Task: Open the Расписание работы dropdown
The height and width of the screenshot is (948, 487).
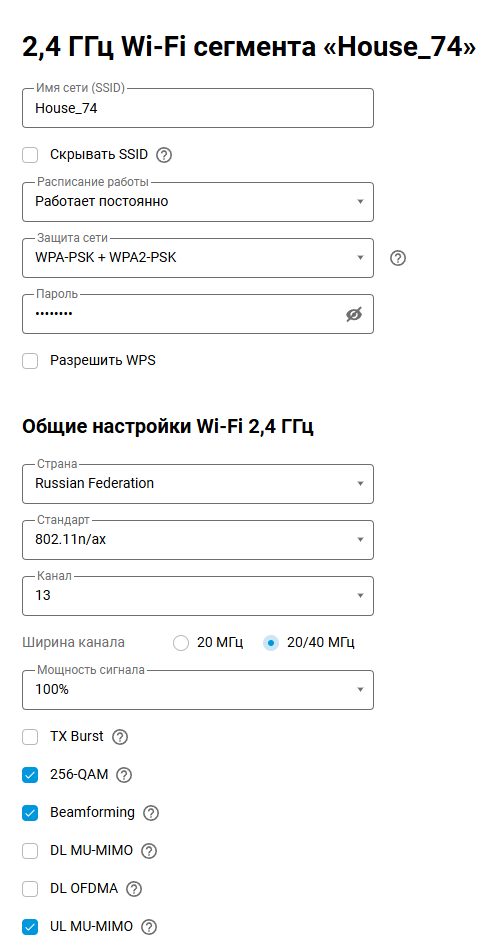Action: (x=198, y=202)
